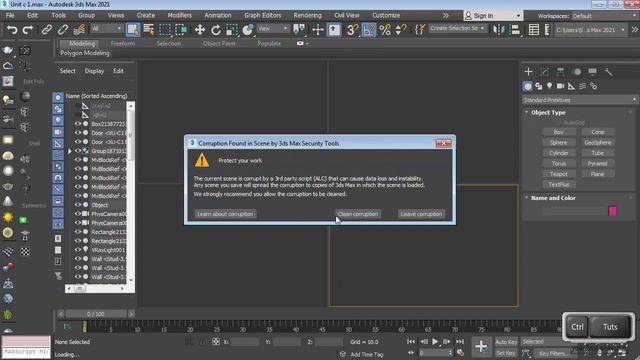
Task: Open the Motion panel tab icon
Action: click(577, 72)
